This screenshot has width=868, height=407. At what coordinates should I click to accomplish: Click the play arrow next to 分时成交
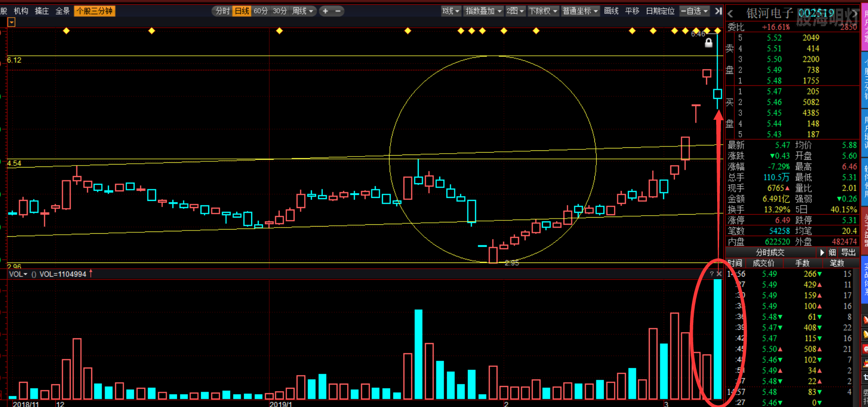coord(822,252)
